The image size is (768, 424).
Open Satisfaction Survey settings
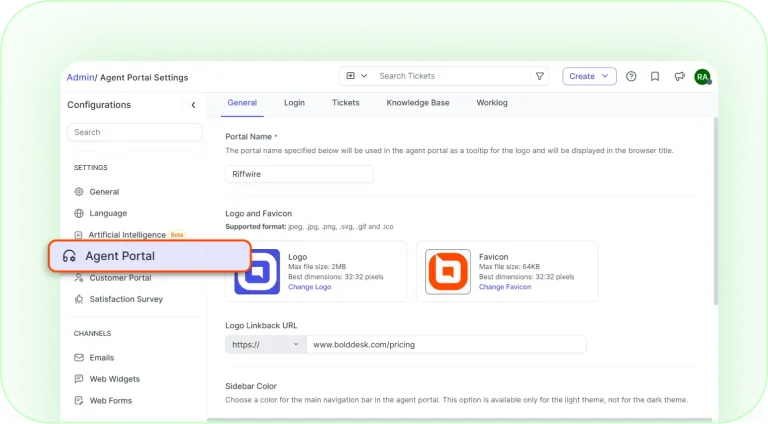pyautogui.click(x=126, y=299)
